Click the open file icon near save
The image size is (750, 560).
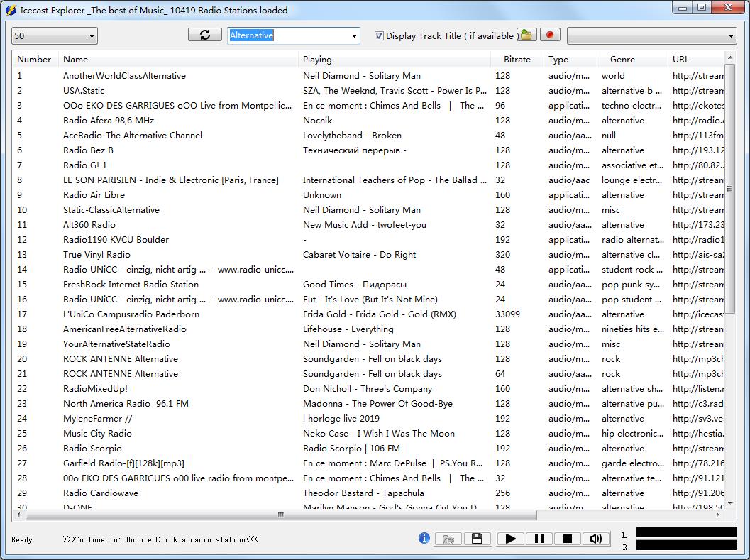coord(448,539)
